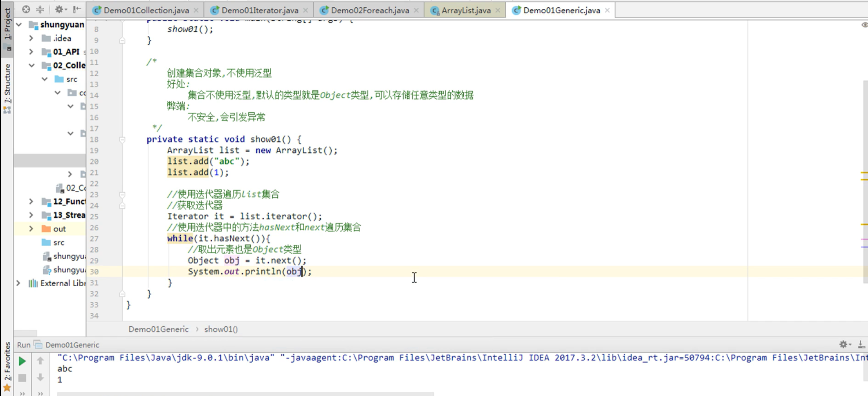
Task: Close the Demo02Foreach.java tab
Action: [416, 10]
